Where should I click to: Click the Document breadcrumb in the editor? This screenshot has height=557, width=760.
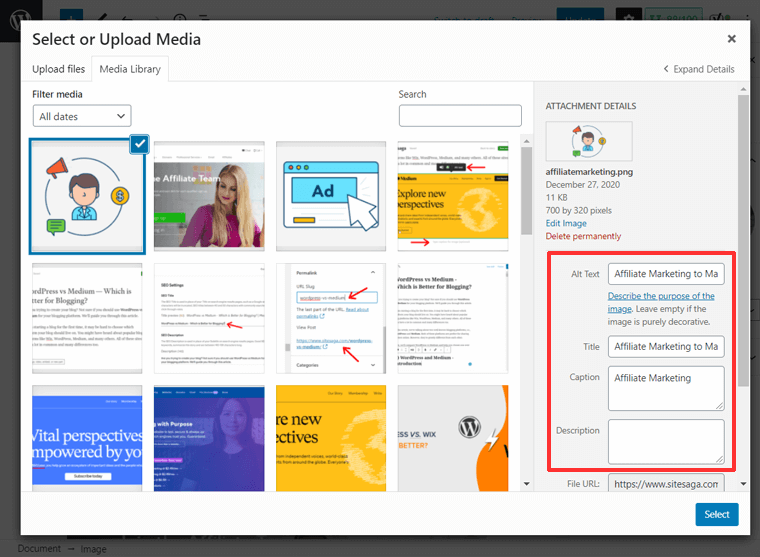tap(39, 548)
